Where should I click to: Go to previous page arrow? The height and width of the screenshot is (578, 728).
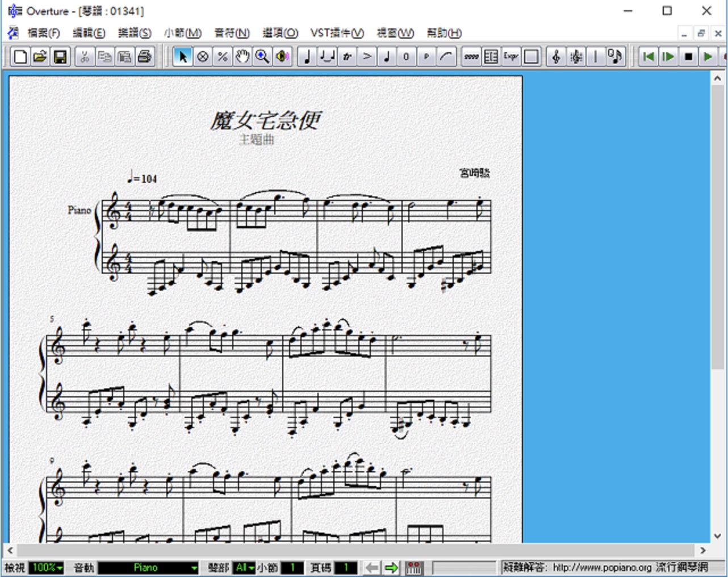(x=372, y=567)
